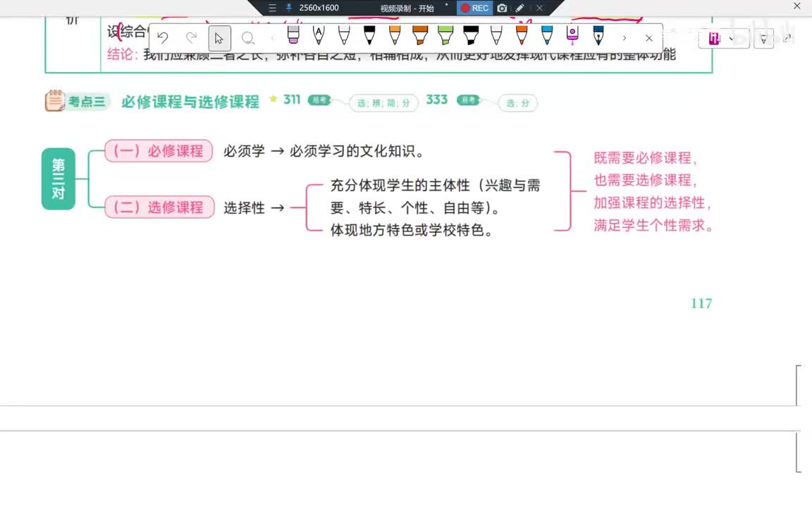Start recording with the REC button
Viewport: 812px width, 508px height.
click(474, 8)
